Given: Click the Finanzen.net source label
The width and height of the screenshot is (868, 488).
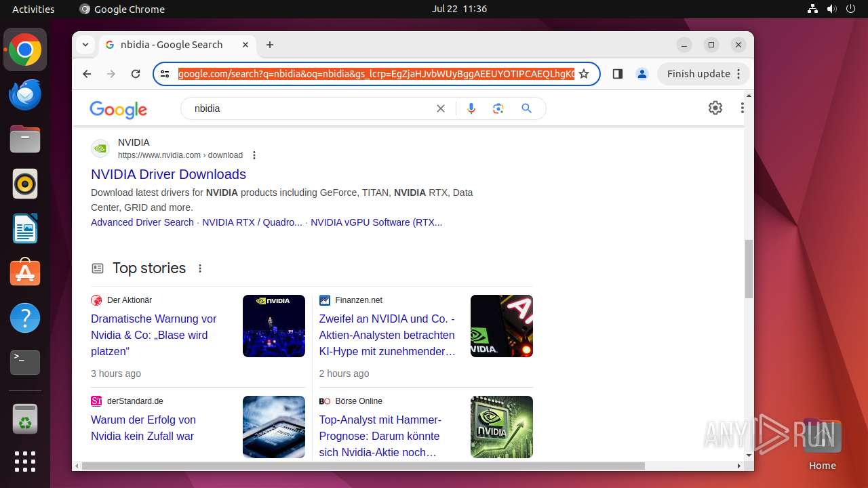Looking at the screenshot, I should pyautogui.click(x=359, y=300).
